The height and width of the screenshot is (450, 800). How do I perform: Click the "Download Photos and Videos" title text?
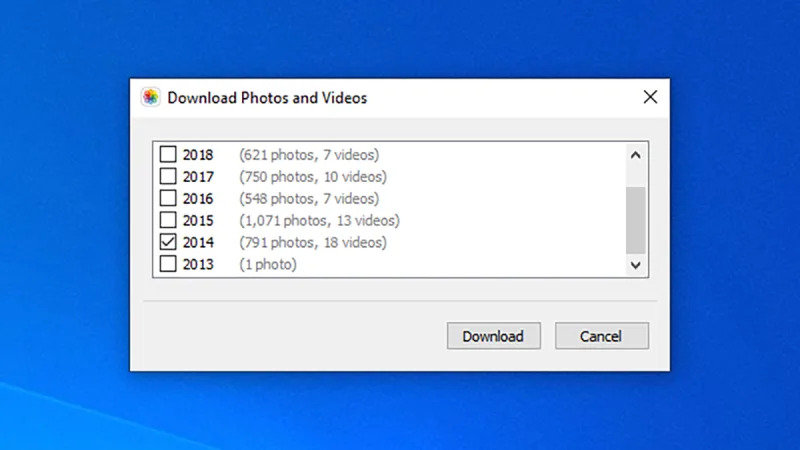pos(267,97)
